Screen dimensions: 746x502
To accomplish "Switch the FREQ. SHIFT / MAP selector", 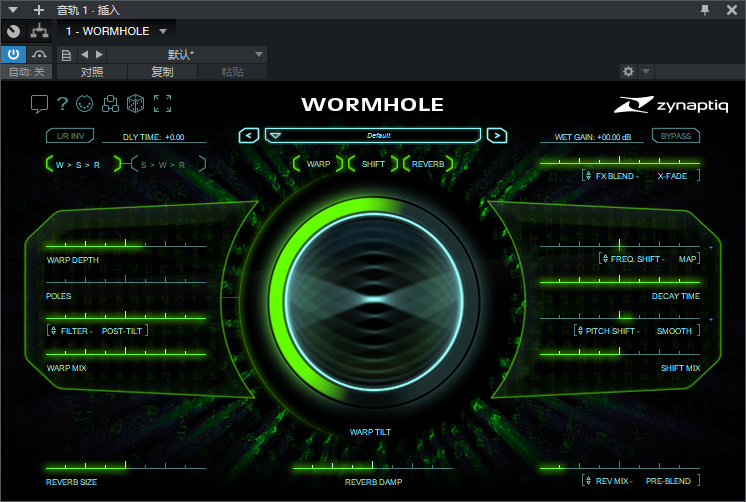I will point(649,259).
